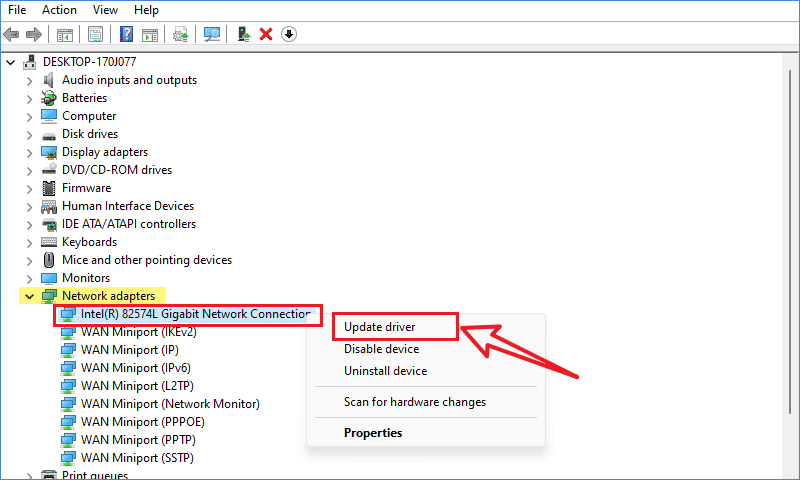The height and width of the screenshot is (480, 800).
Task: Select WAN Miniport (PPTP)
Action: click(x=138, y=440)
